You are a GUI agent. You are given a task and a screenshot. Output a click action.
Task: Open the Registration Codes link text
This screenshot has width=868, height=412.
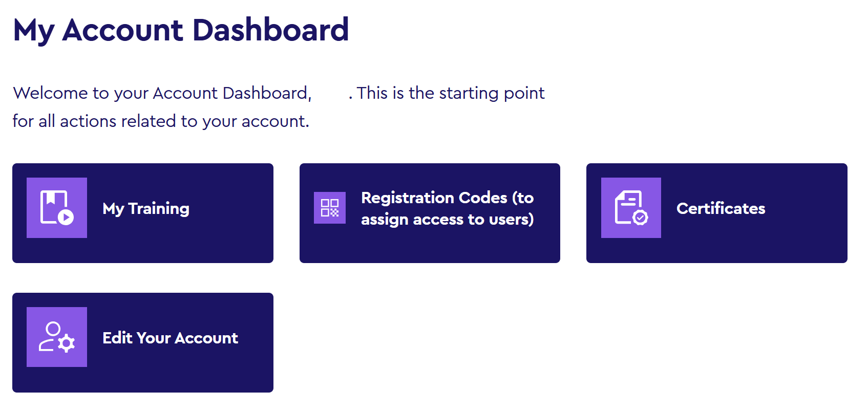pyautogui.click(x=447, y=208)
